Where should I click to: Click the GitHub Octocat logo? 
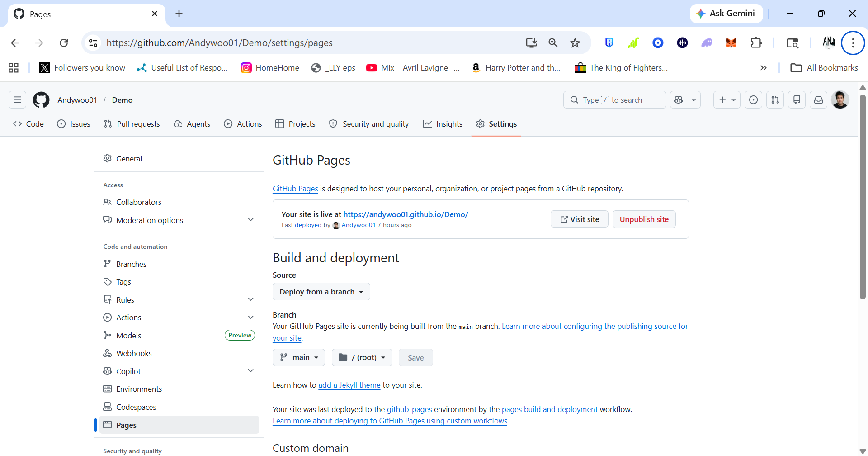41,100
